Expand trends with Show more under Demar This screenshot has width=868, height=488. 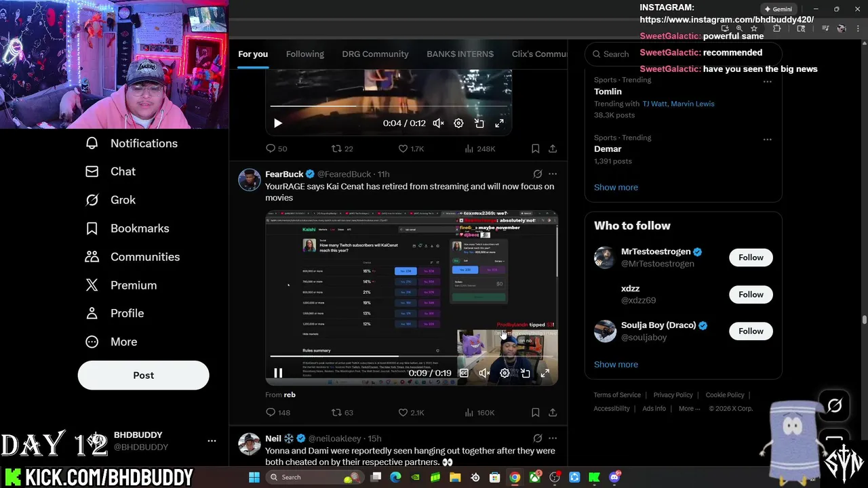(616, 187)
